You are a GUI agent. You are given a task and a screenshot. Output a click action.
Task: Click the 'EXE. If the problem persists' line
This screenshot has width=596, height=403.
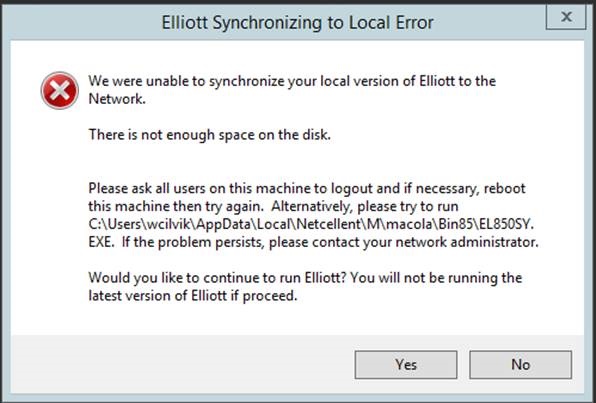[314, 242]
